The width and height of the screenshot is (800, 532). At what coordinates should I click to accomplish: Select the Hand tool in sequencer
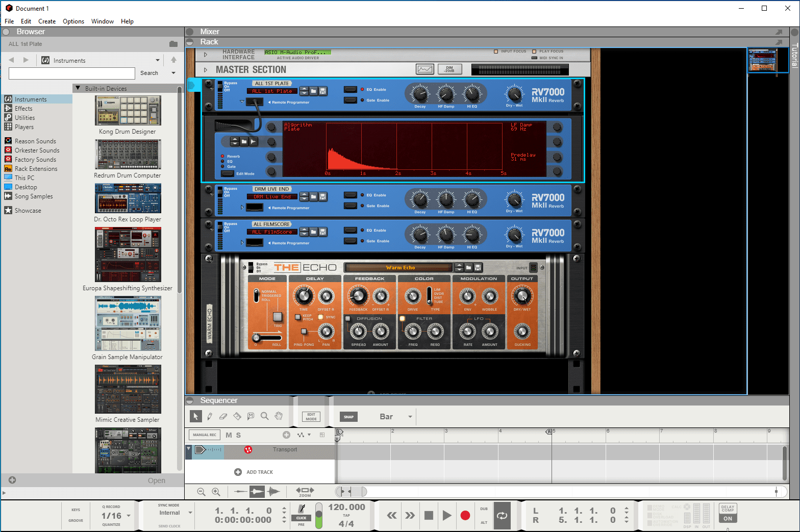pyautogui.click(x=279, y=416)
